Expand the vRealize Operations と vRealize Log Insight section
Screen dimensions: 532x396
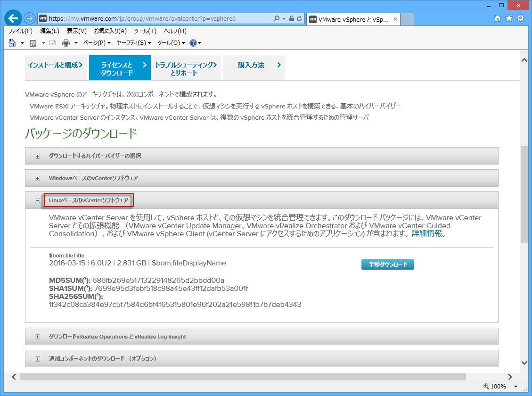point(37,337)
